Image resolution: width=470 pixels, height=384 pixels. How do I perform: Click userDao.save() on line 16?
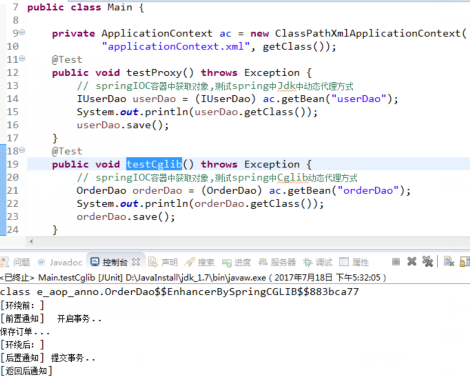[123, 125]
